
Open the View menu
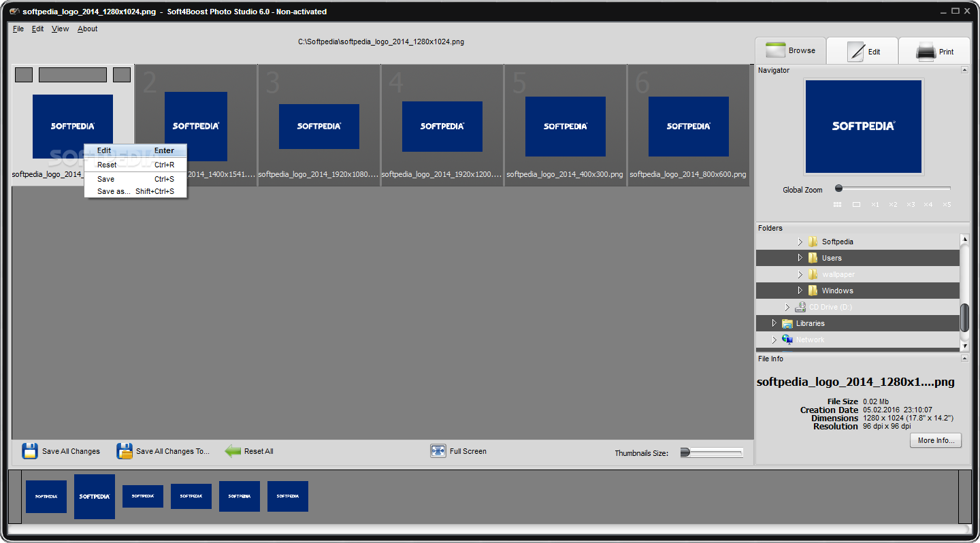(61, 29)
